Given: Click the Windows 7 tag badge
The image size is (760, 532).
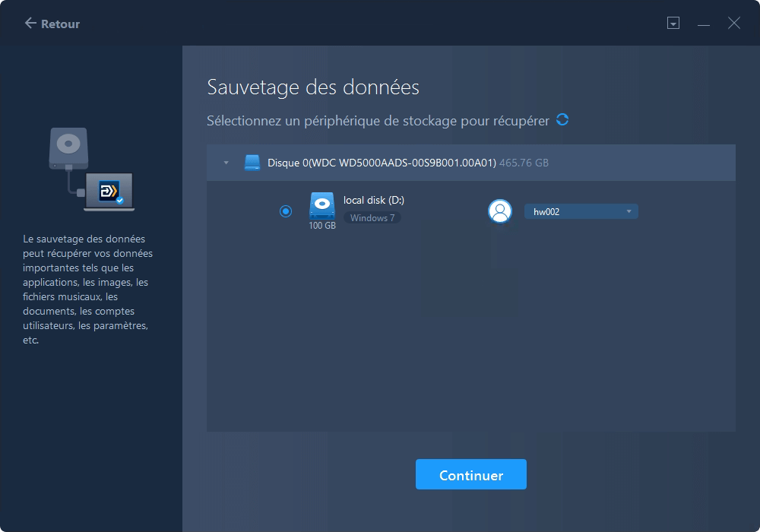Looking at the screenshot, I should point(372,218).
